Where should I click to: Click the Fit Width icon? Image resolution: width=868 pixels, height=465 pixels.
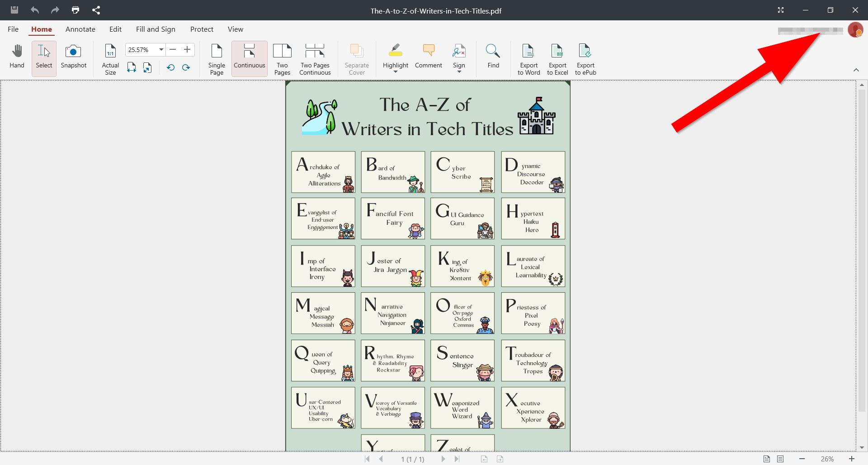[x=131, y=68]
